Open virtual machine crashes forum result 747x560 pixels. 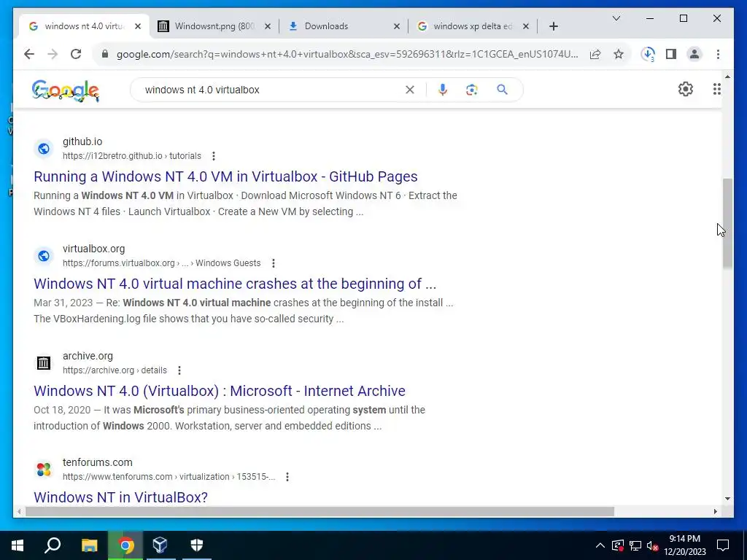tap(235, 284)
